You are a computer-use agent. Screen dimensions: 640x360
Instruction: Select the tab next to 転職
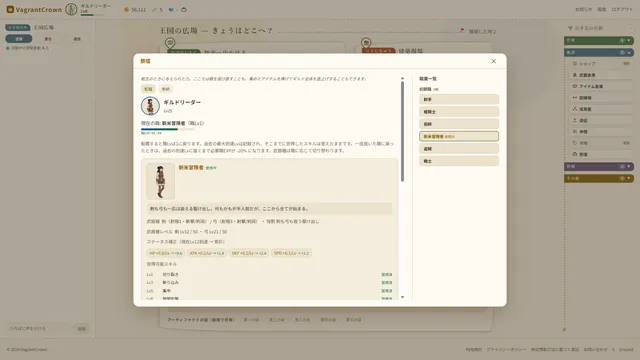165,89
